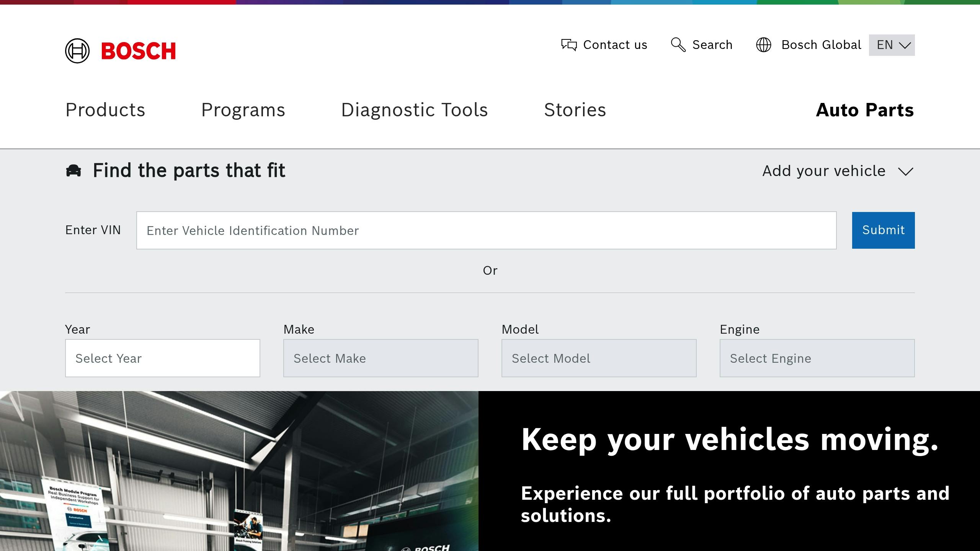Open the Select Engine dropdown
This screenshot has height=551, width=980.
(x=817, y=358)
